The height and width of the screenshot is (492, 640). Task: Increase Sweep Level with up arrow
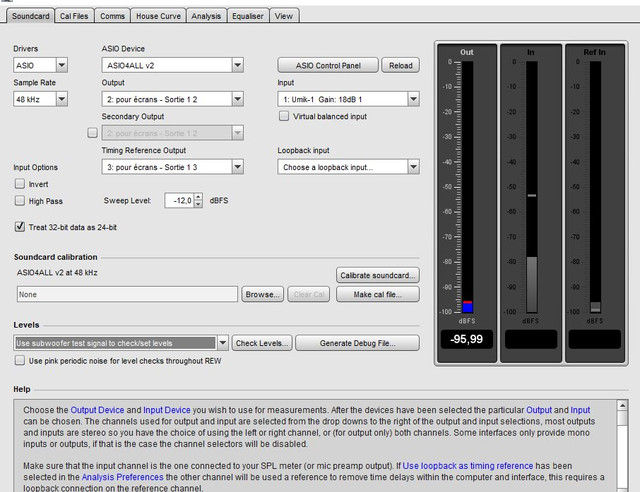(198, 197)
